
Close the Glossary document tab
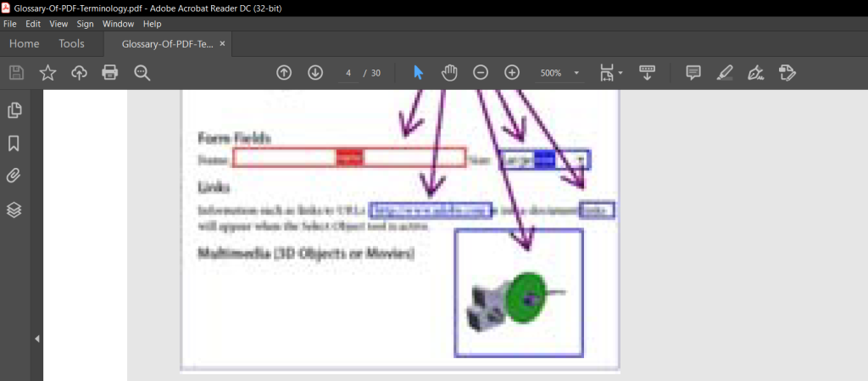[223, 44]
